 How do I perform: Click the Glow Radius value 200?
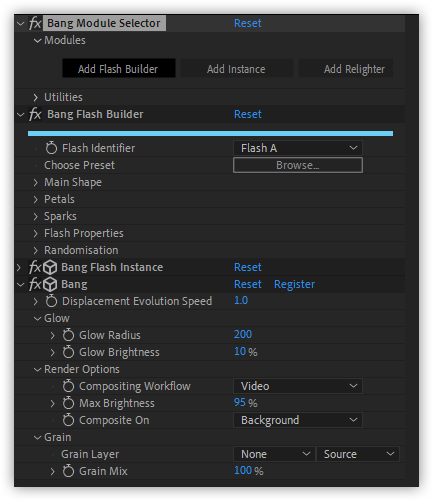pyautogui.click(x=243, y=334)
